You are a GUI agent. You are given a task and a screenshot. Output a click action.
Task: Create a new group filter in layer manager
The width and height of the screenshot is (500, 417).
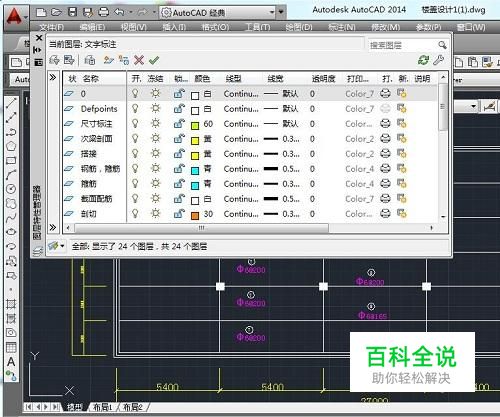coord(69,60)
